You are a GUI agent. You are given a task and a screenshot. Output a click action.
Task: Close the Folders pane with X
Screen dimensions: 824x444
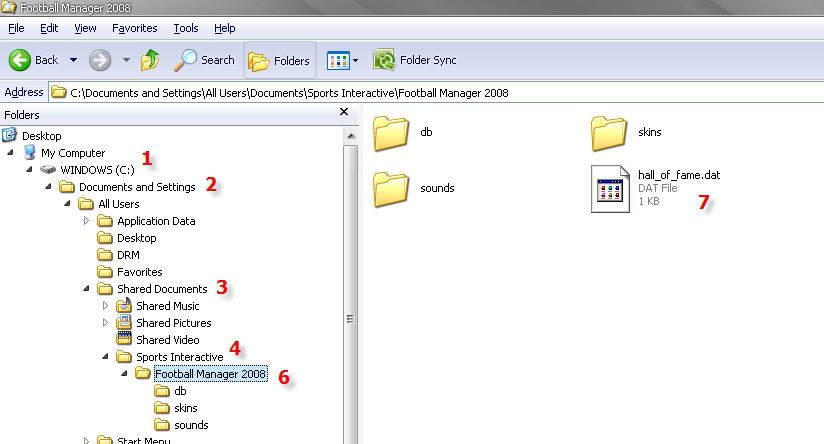[x=344, y=111]
